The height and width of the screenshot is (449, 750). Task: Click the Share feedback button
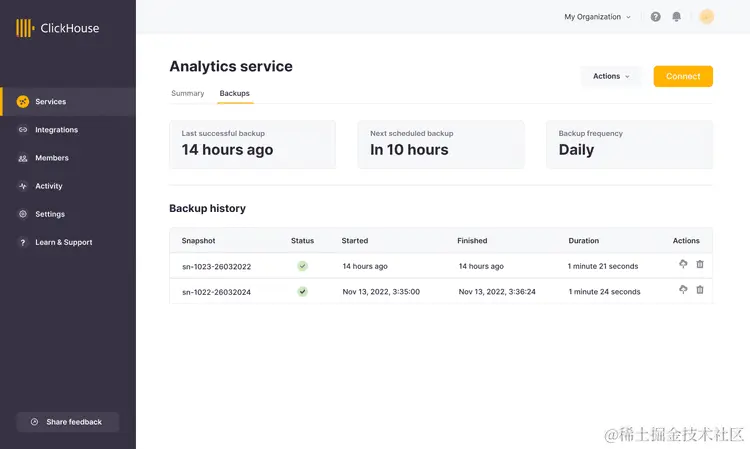pyautogui.click(x=67, y=422)
